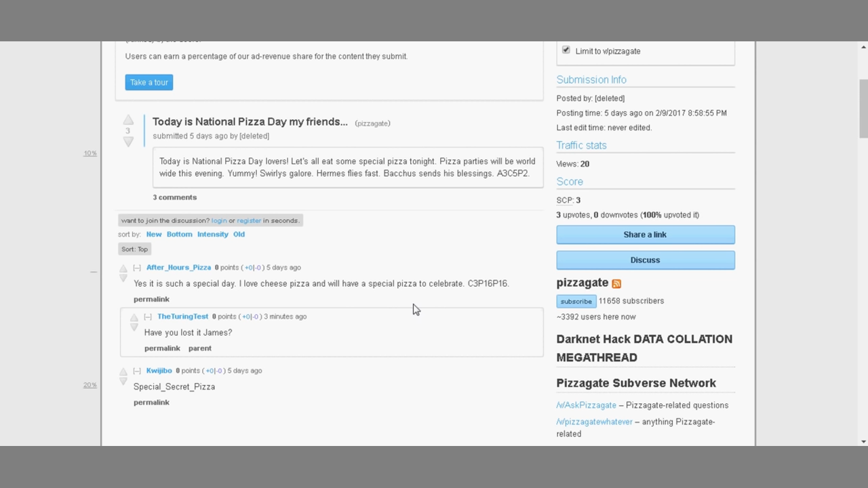This screenshot has width=868, height=488.
Task: Click the scrollbar down arrow
Action: [863, 441]
